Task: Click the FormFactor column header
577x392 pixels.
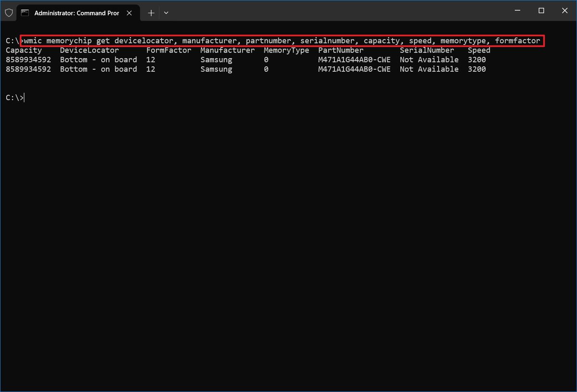Action: [x=168, y=50]
